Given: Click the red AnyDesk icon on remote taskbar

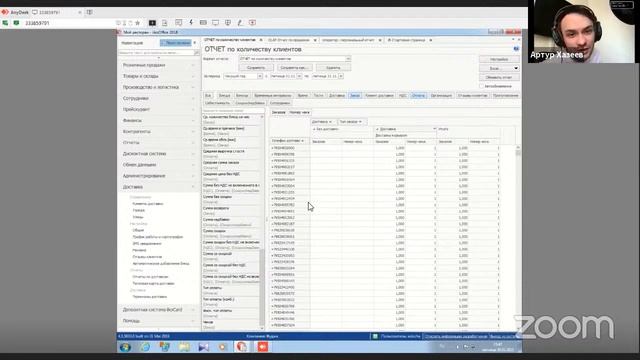Looking at the screenshot, I should pyautogui.click(x=262, y=347).
